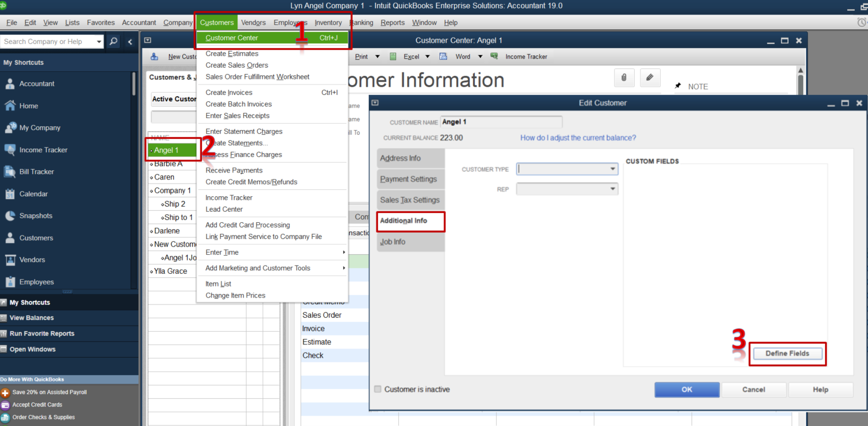868x426 pixels.
Task: Open the Snapshots sidebar icon
Action: point(10,216)
